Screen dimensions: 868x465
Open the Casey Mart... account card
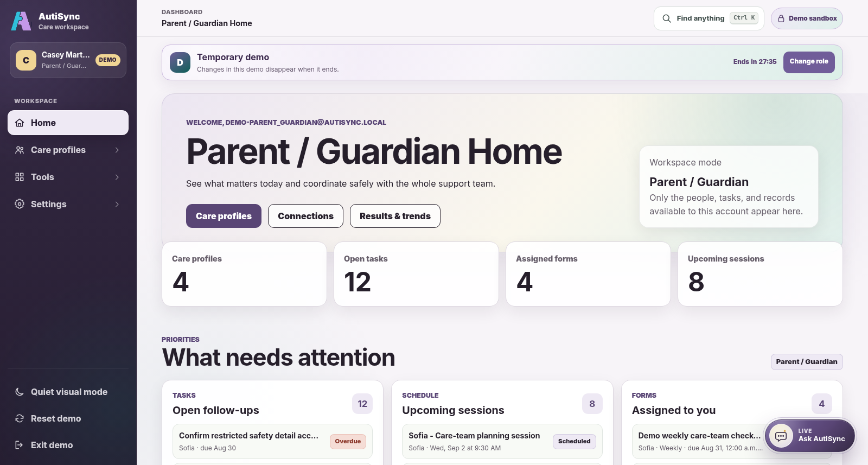68,60
